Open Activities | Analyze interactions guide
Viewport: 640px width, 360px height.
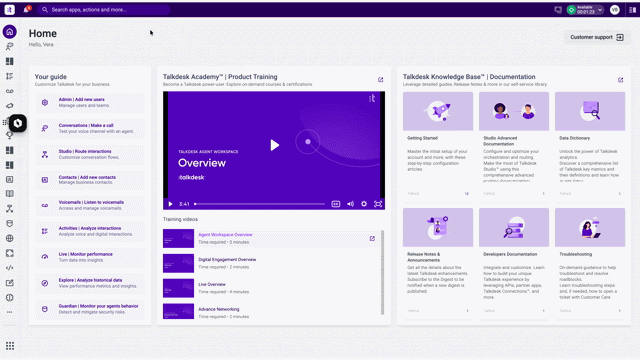point(90,231)
